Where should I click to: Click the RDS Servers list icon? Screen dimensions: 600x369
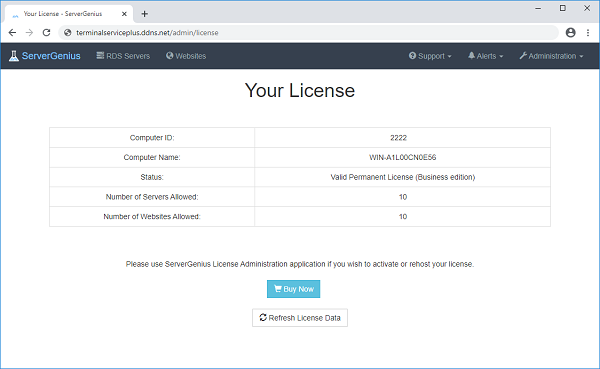(100, 56)
